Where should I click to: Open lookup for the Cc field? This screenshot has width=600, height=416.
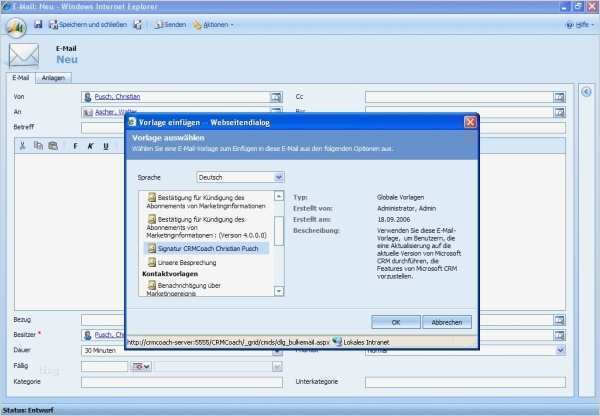pyautogui.click(x=559, y=97)
